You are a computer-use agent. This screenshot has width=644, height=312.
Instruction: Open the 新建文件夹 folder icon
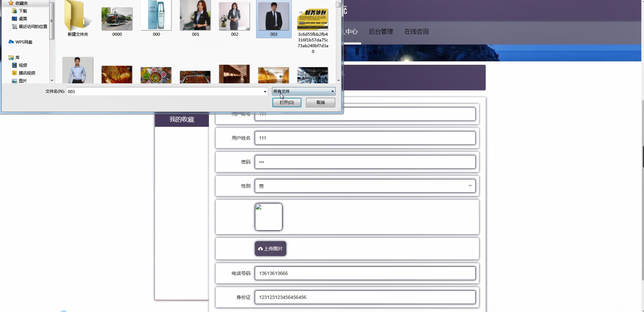click(78, 16)
